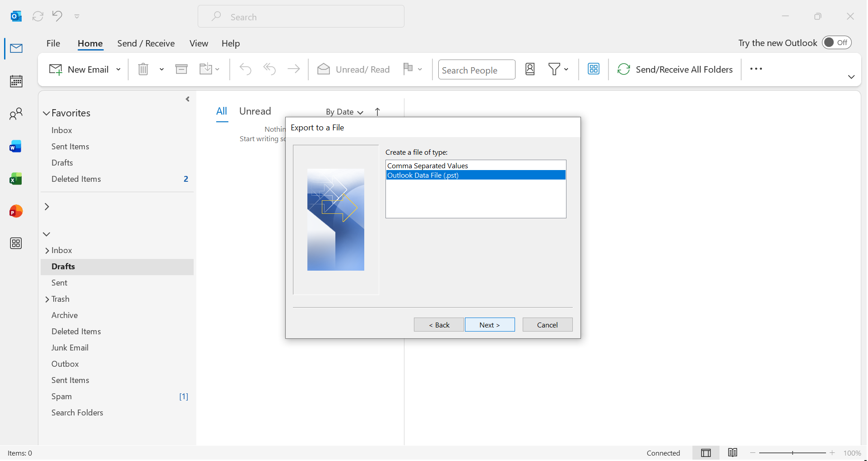Open the ribbon overflow three dots

[x=756, y=69]
